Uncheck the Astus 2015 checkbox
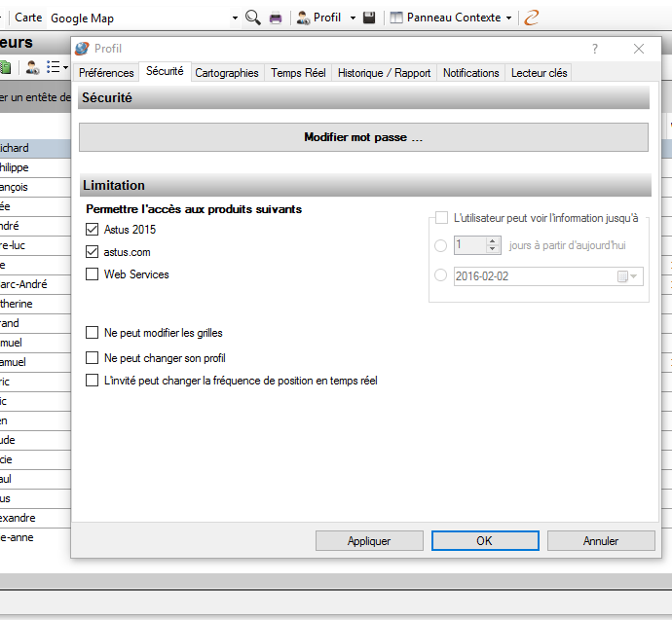672x620 pixels. (93, 230)
